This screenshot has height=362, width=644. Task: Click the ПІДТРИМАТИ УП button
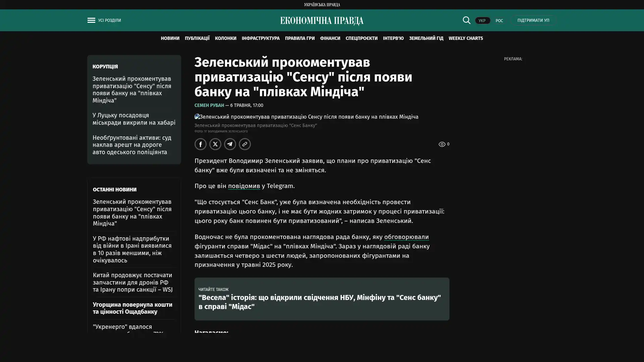(x=533, y=20)
